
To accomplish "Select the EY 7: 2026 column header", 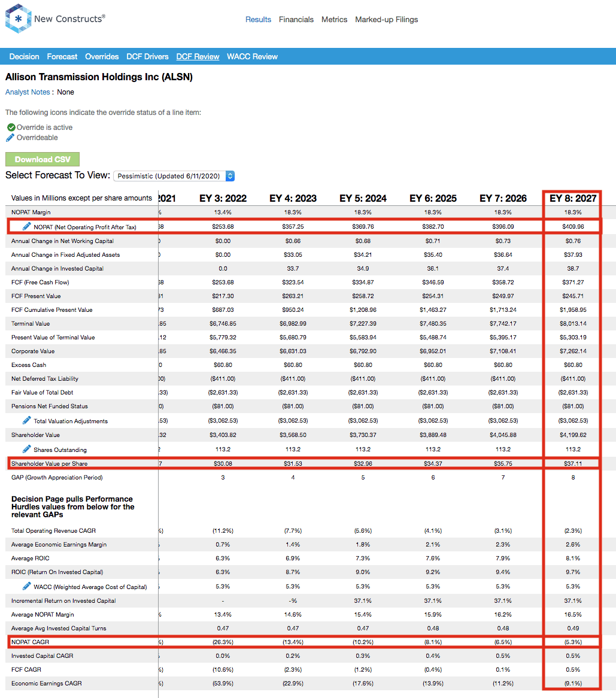I will click(x=503, y=199).
